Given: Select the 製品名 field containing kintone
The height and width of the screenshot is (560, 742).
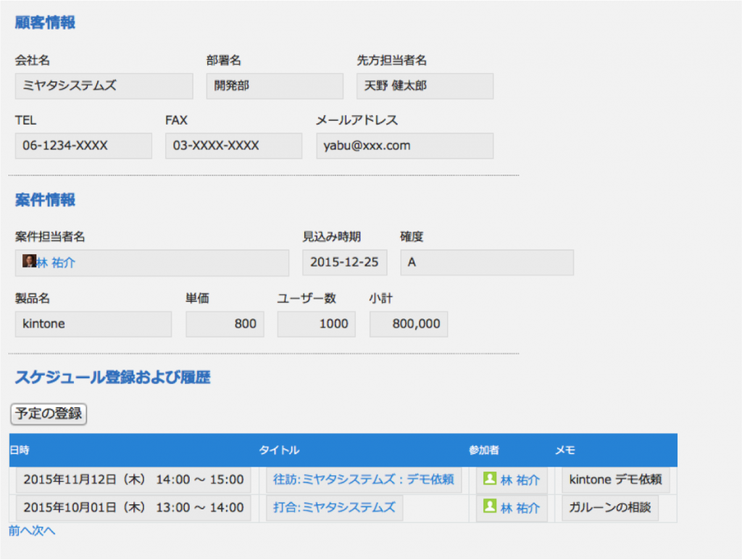Looking at the screenshot, I should click(93, 324).
